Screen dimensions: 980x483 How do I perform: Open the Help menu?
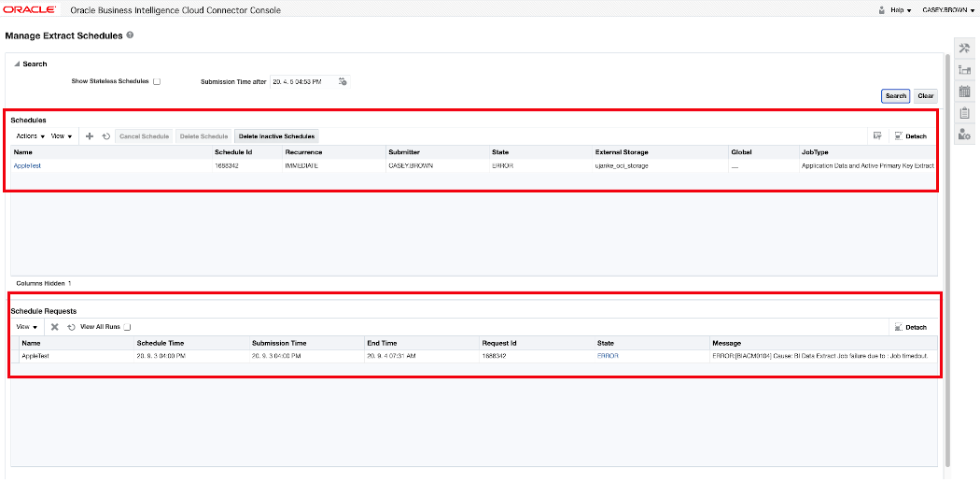coord(901,10)
